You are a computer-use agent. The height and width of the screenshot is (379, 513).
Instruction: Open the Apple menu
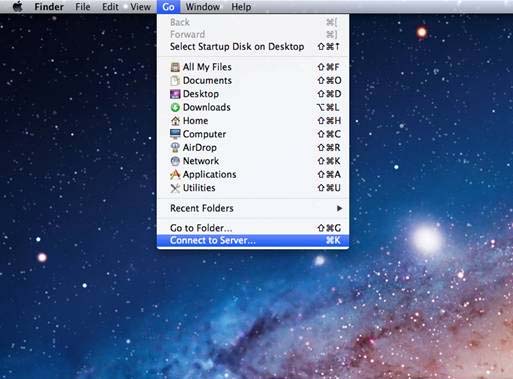pyautogui.click(x=17, y=6)
